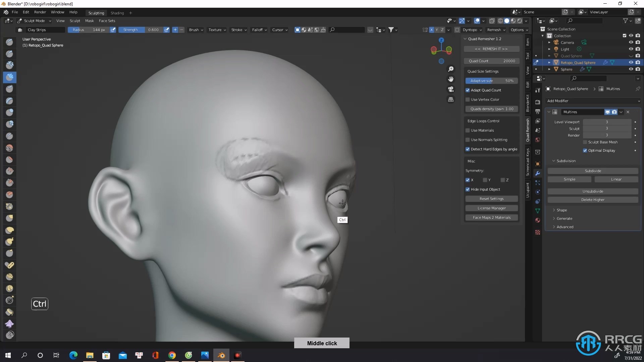
Task: Switch to Shading workspace tab
Action: (117, 13)
